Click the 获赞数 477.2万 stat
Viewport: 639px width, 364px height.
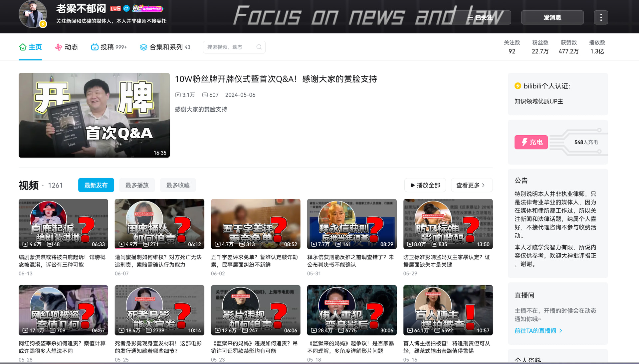pyautogui.click(x=569, y=47)
